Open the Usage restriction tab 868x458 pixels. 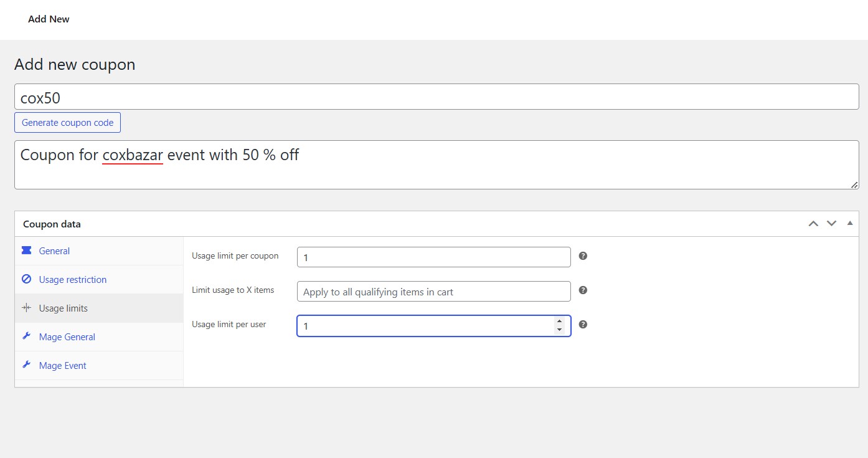[x=99, y=280]
